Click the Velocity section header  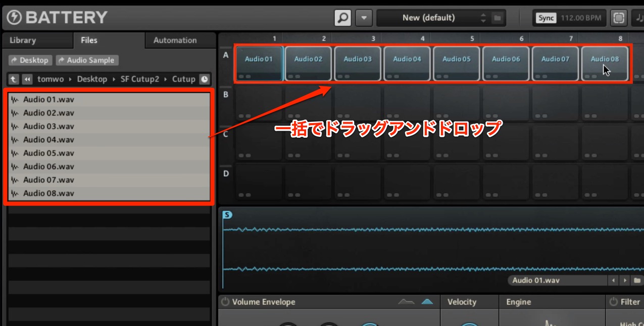[x=462, y=302]
